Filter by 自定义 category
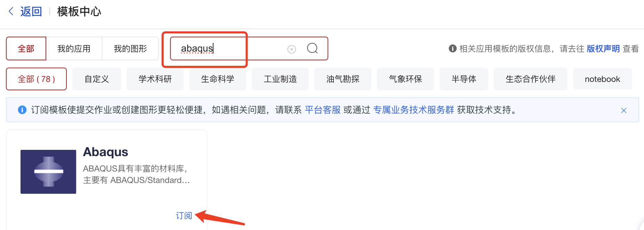Screen dimensions: 644x230 pos(97,79)
